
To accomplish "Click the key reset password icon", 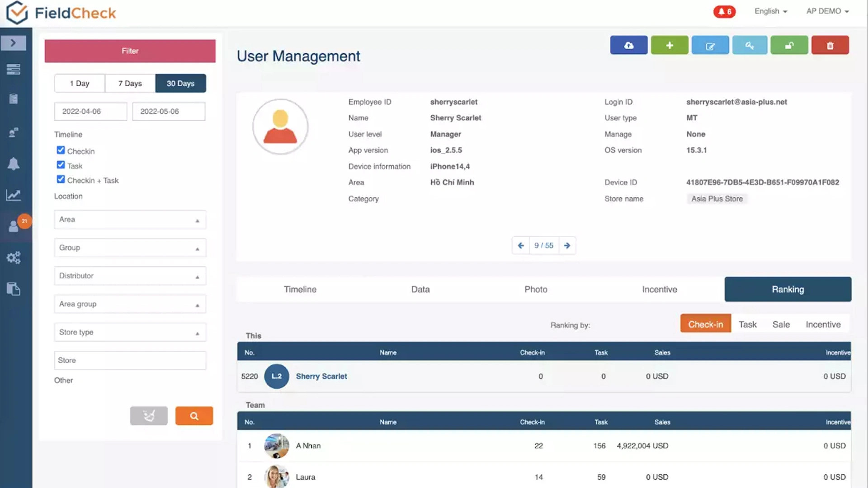I will tap(750, 45).
